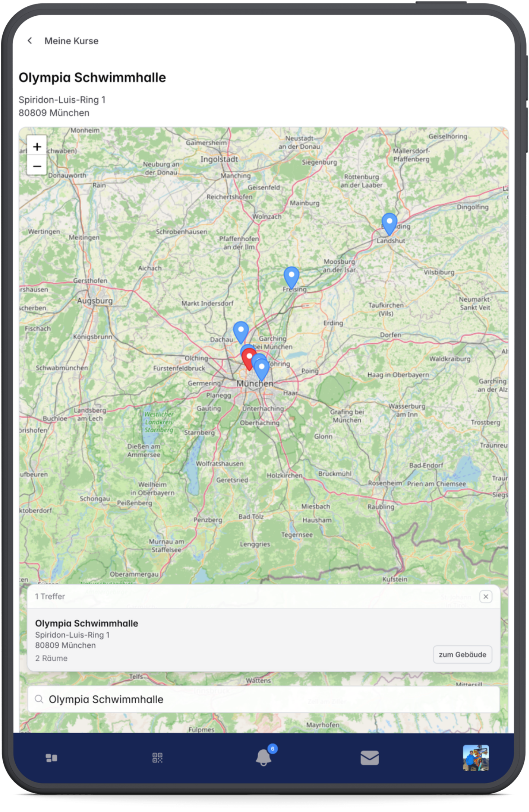Open building via zum Gebäude button
529x812 pixels.
(x=462, y=654)
